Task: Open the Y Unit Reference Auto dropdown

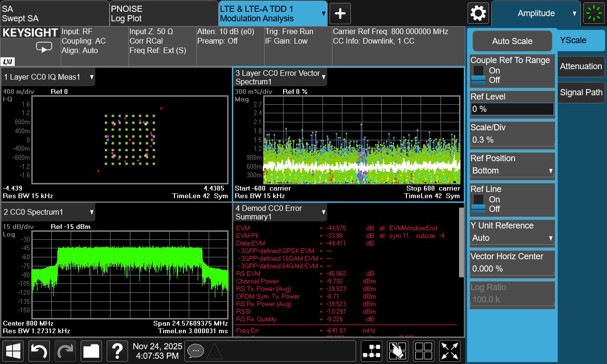Action: (512, 238)
